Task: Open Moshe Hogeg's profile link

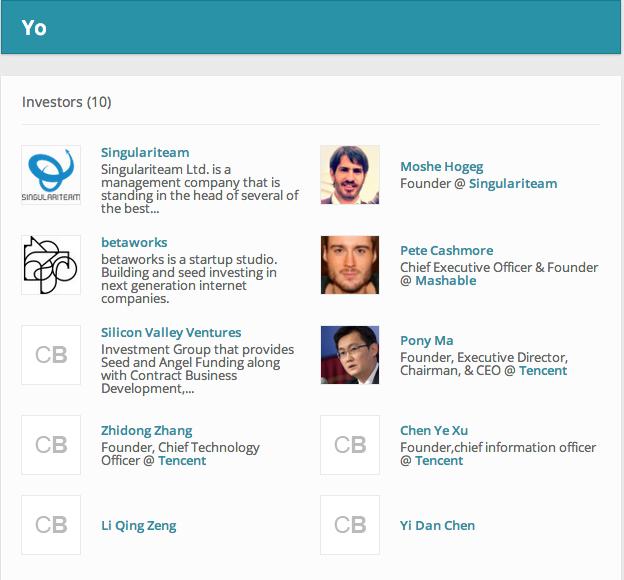Action: point(441,167)
